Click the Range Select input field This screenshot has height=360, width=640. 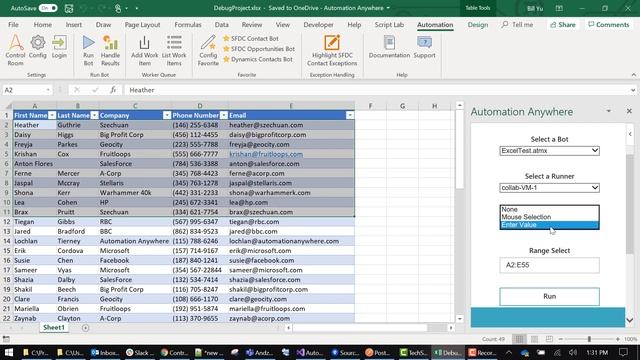coord(549,265)
